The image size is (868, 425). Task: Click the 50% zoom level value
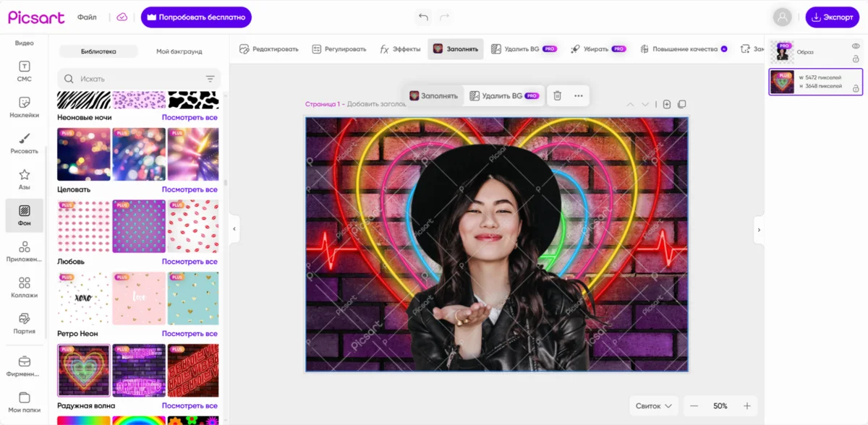pyautogui.click(x=720, y=406)
